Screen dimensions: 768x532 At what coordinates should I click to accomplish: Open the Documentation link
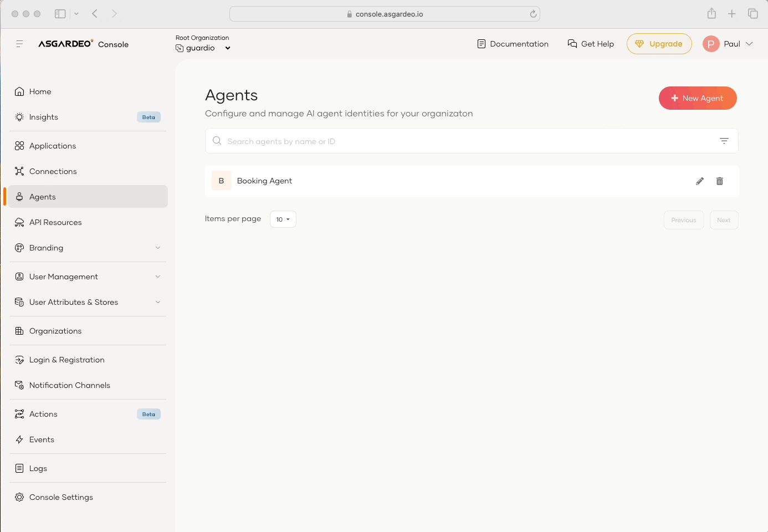[512, 43]
